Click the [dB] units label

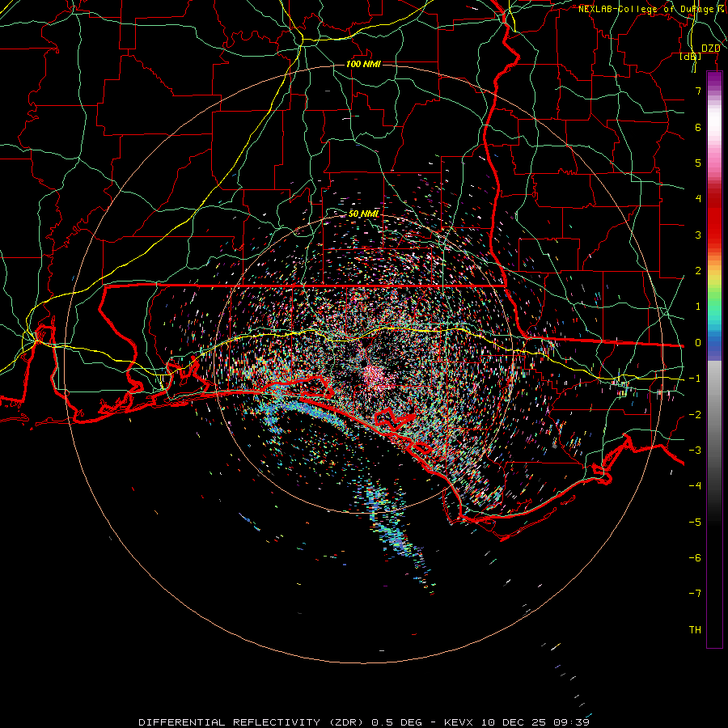point(691,57)
